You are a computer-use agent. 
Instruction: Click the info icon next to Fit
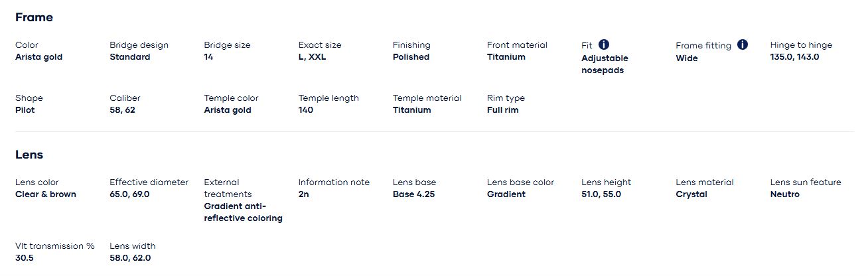click(604, 44)
